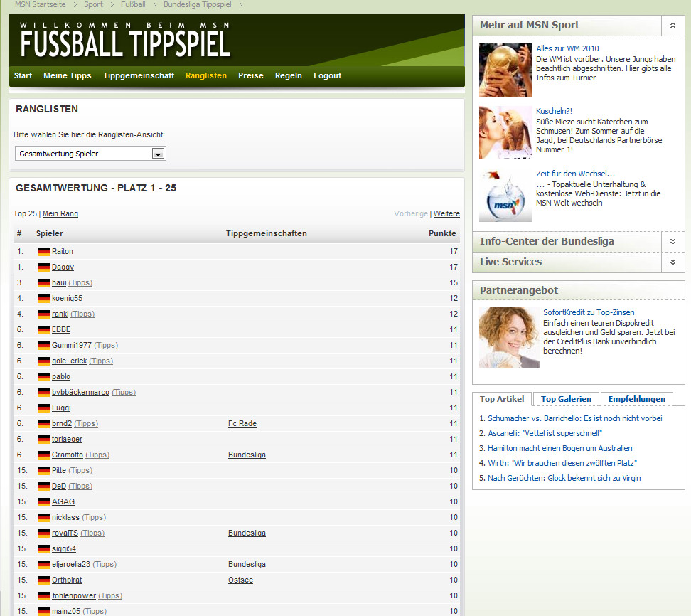Switch to the Top Galerien tab

point(566,399)
